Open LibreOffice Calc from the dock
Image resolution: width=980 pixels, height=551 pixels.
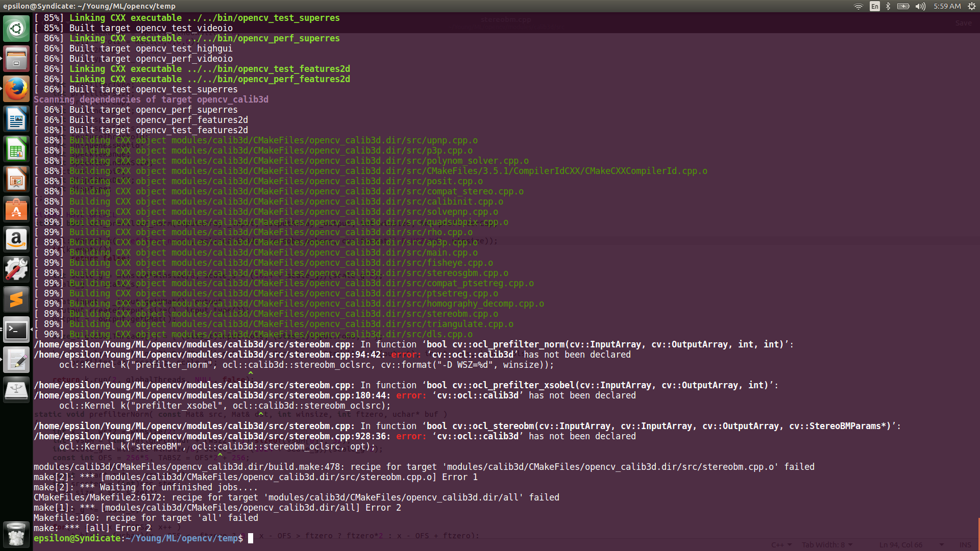point(16,149)
